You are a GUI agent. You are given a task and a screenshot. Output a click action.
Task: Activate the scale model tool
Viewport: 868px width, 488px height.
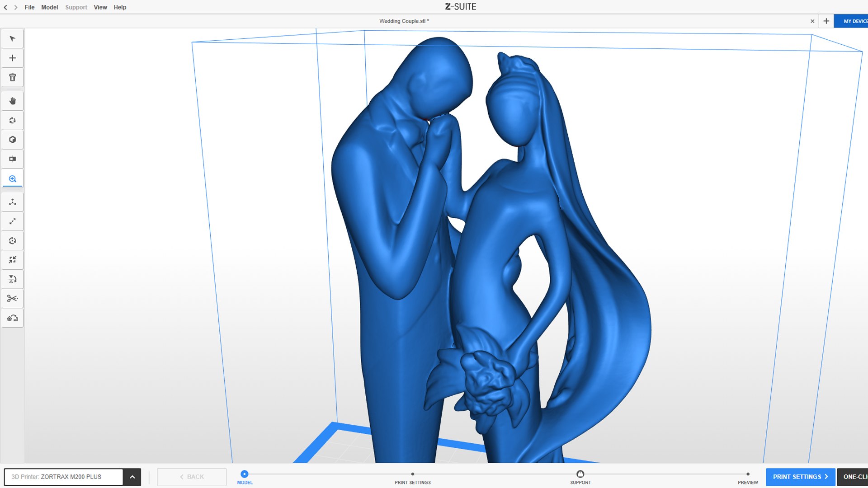pyautogui.click(x=13, y=221)
